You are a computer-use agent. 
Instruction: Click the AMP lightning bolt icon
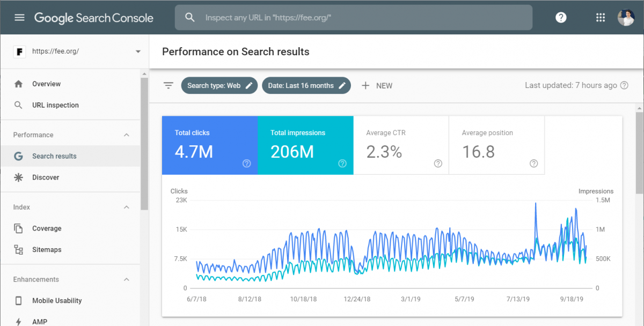[x=19, y=322]
